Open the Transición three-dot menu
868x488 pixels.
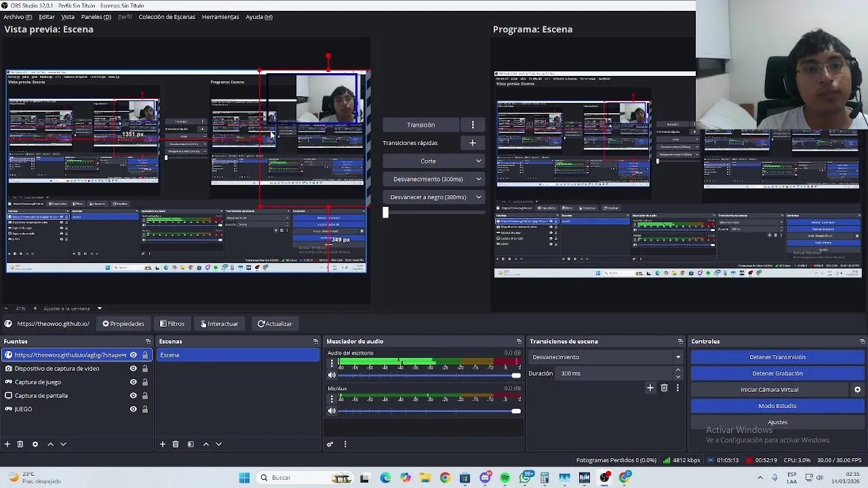(x=473, y=125)
